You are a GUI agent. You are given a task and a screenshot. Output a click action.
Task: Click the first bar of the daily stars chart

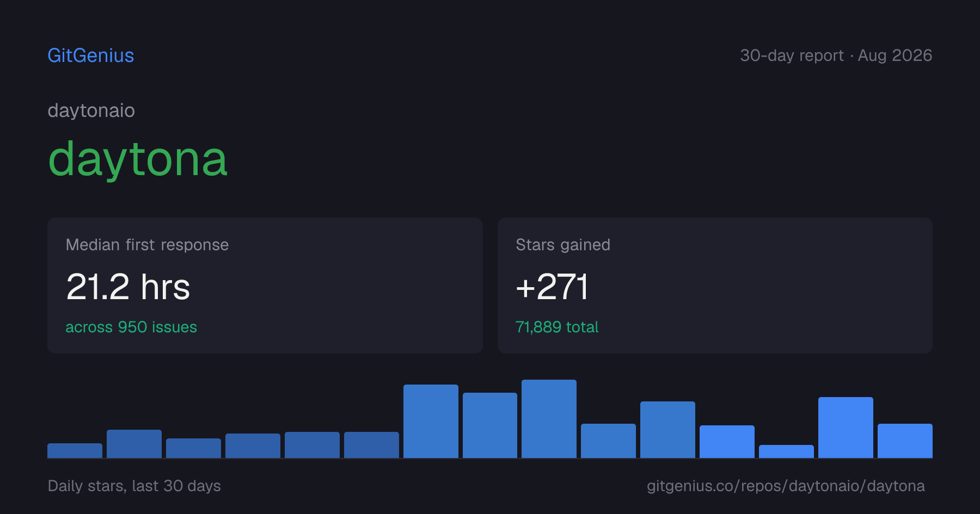click(75, 450)
